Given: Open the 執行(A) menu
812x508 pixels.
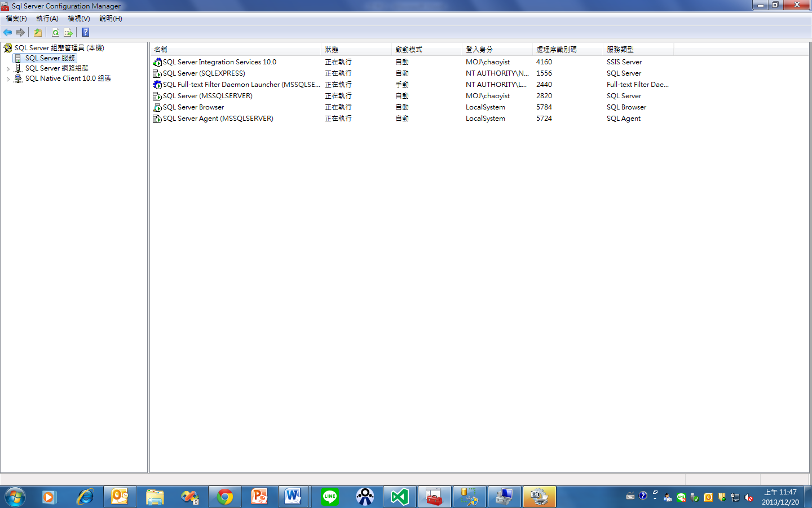Looking at the screenshot, I should tap(46, 19).
